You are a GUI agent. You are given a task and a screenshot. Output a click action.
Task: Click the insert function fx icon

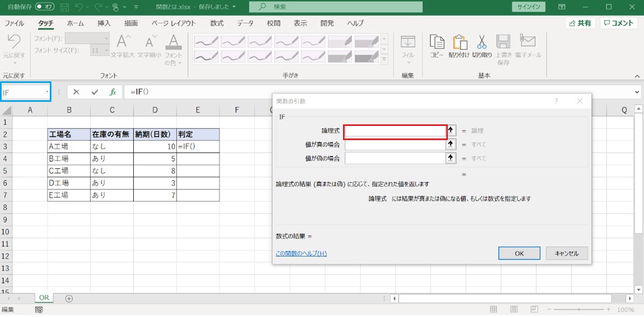click(x=112, y=92)
